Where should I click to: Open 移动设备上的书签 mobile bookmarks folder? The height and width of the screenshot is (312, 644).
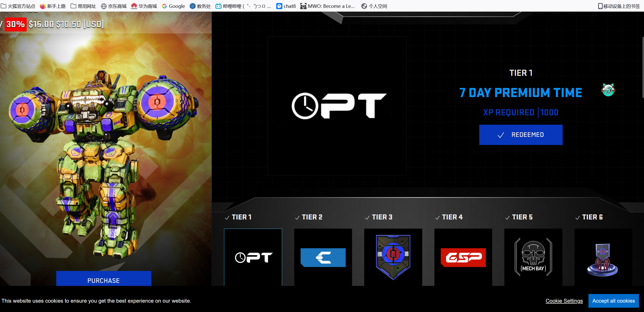pyautogui.click(x=619, y=6)
